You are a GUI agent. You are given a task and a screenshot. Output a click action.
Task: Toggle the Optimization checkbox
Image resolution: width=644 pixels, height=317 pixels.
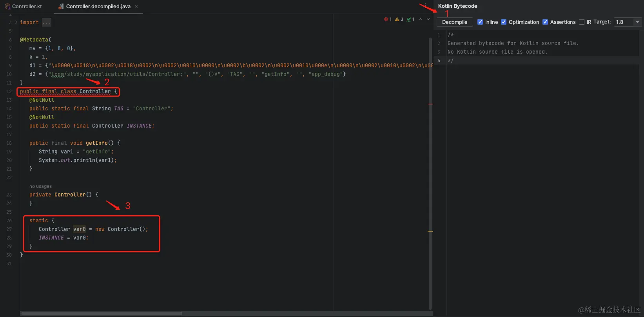pos(504,22)
